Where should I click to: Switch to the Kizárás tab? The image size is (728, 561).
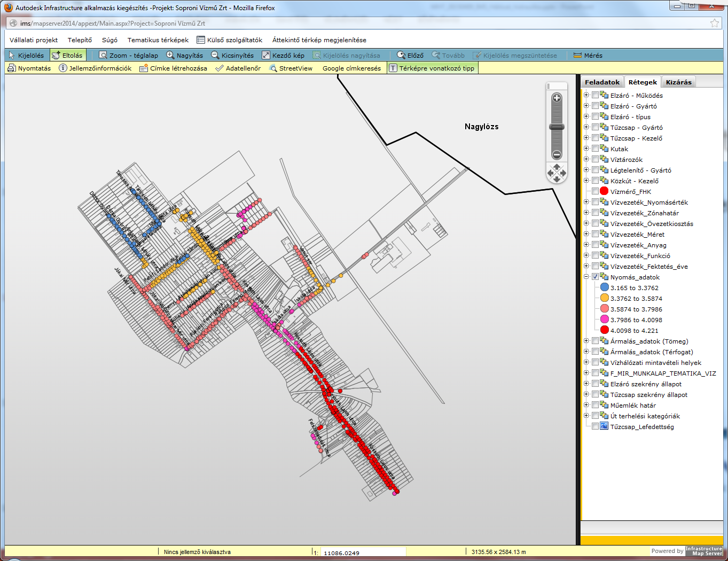coord(679,82)
